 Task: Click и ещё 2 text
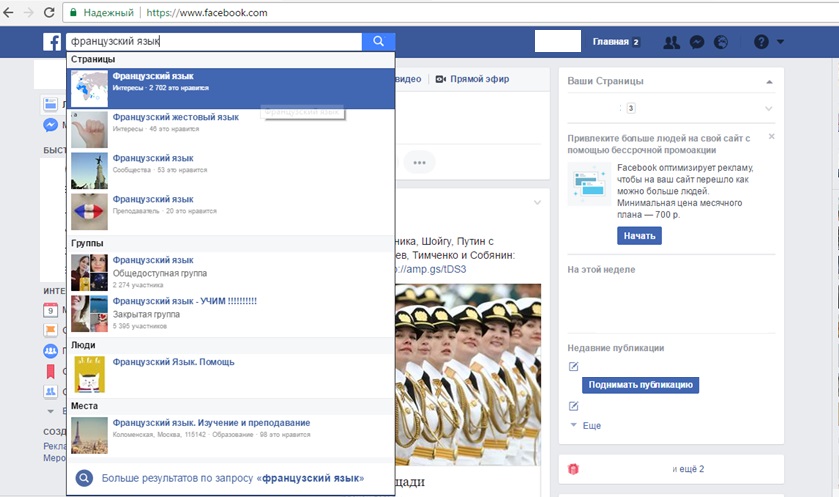click(688, 469)
